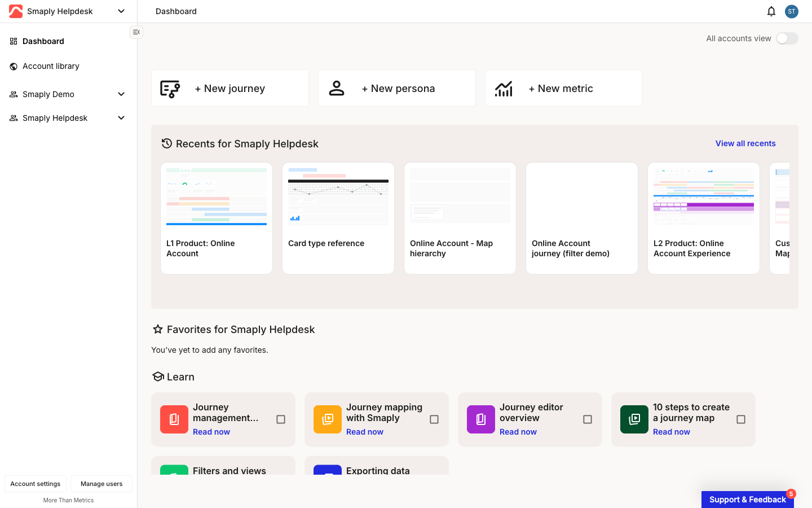Collapse the sidebar with the toggle icon
Image resolution: width=812 pixels, height=508 pixels.
pos(136,32)
